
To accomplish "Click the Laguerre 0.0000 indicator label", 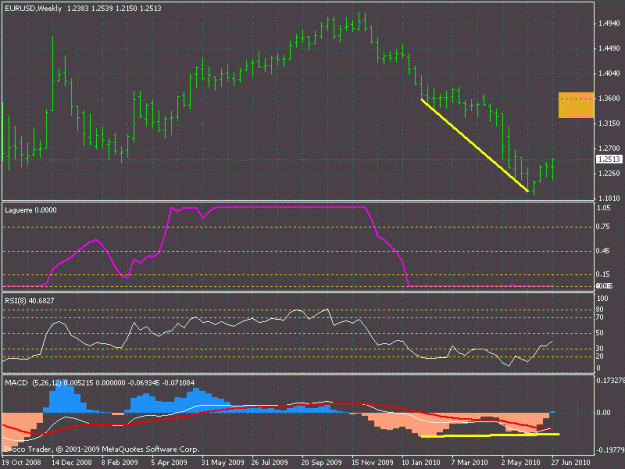I will pyautogui.click(x=31, y=210).
